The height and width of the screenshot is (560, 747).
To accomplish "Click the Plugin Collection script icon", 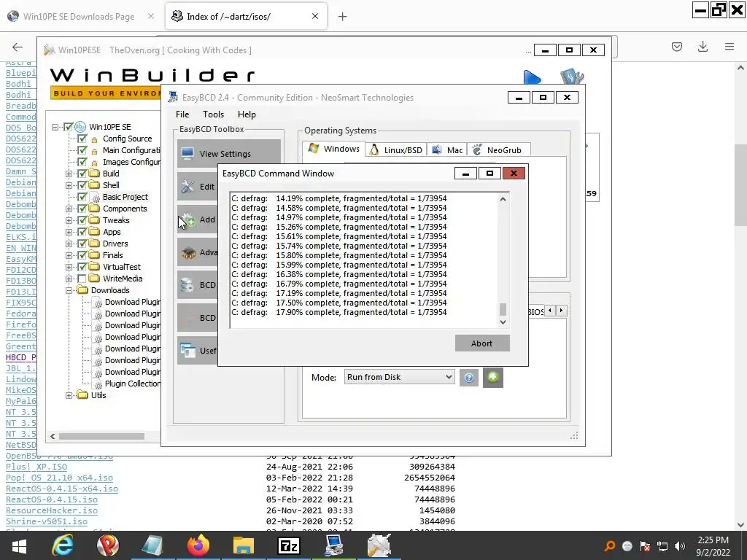I will (97, 384).
